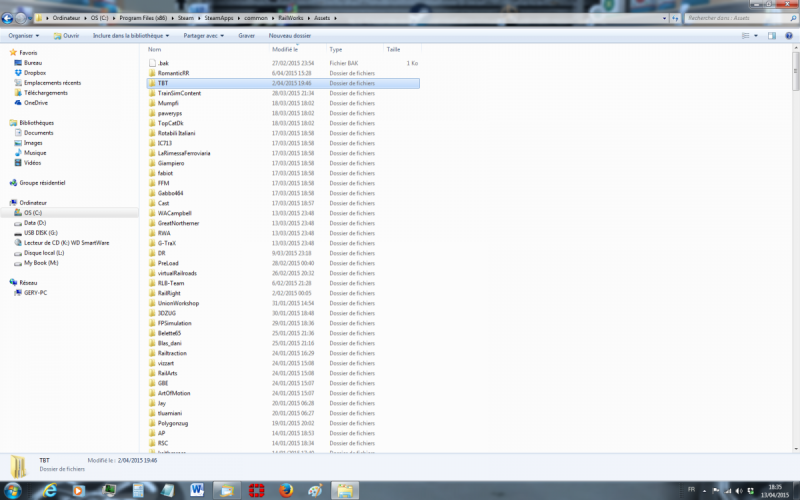Image resolution: width=800 pixels, height=500 pixels.
Task: Click the taskbar clock showing 18:35
Action: (x=775, y=491)
